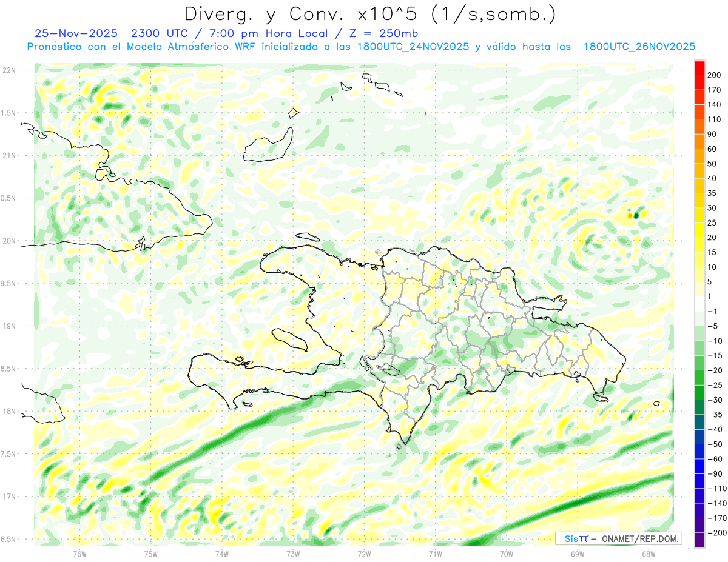Click the top red swatch above 200
728x562 pixels.
click(699, 67)
